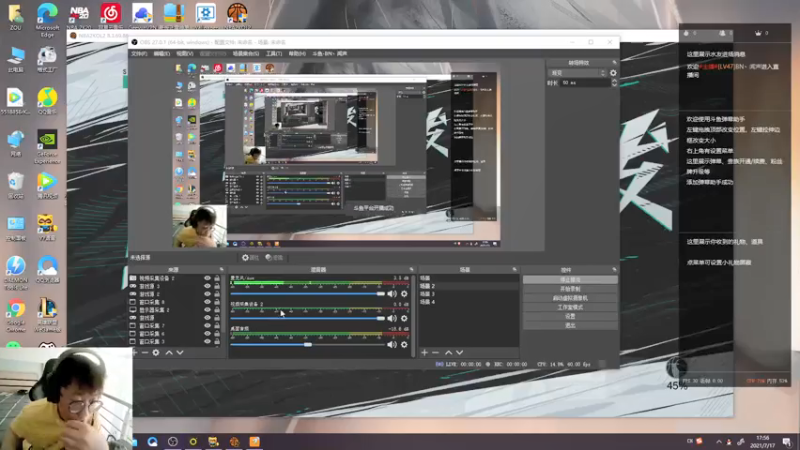This screenshot has width=800, height=450.
Task: Toggle lock on 显示器采集 2 source
Action: 217,310
